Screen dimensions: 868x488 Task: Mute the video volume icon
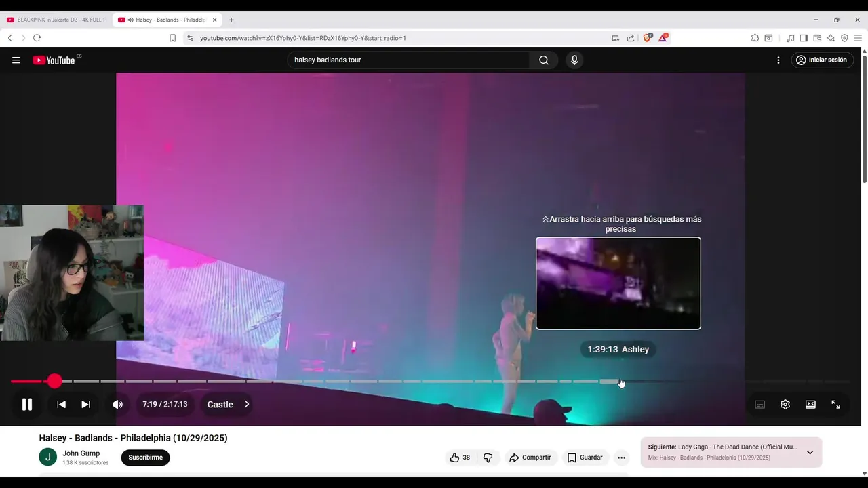(x=117, y=405)
